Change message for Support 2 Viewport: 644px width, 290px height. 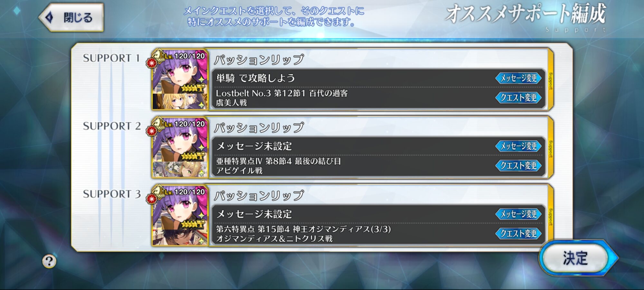pyautogui.click(x=518, y=146)
